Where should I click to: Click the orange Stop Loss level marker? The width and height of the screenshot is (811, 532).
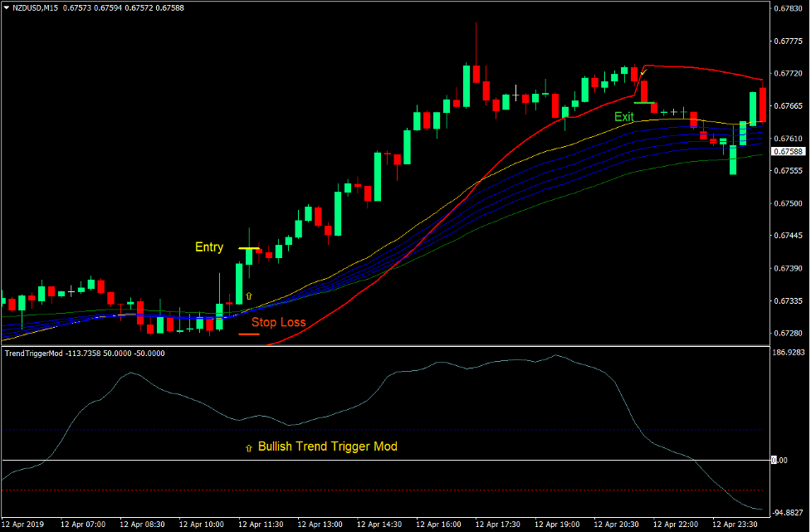click(x=248, y=333)
